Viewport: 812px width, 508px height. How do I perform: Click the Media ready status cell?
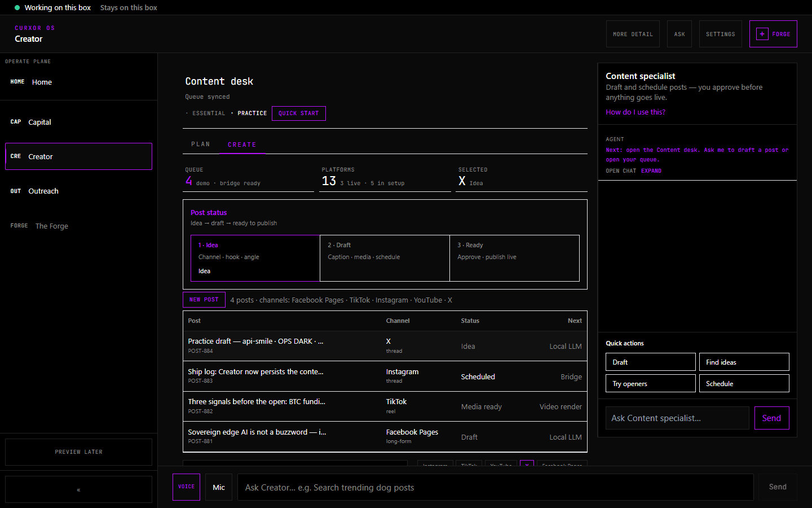481,407
